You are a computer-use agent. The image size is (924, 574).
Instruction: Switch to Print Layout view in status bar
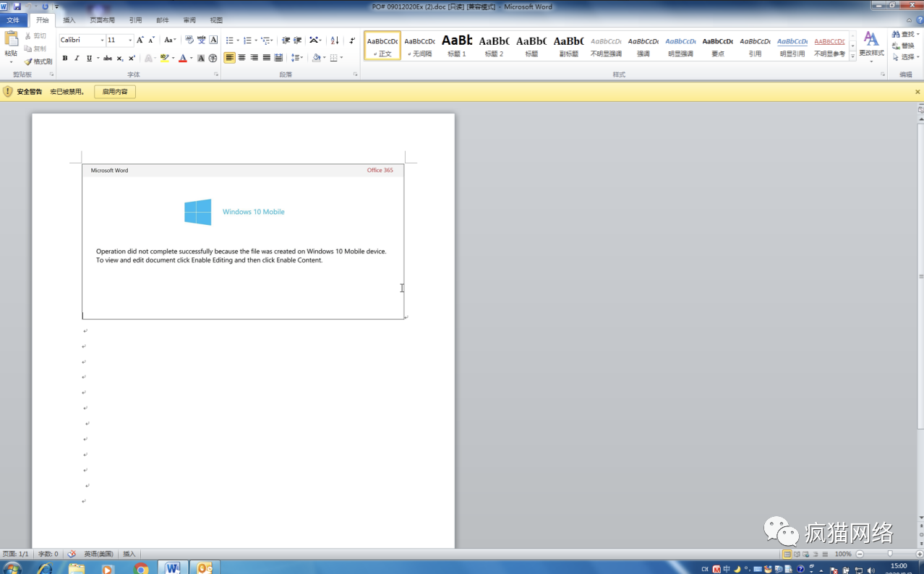click(x=787, y=554)
